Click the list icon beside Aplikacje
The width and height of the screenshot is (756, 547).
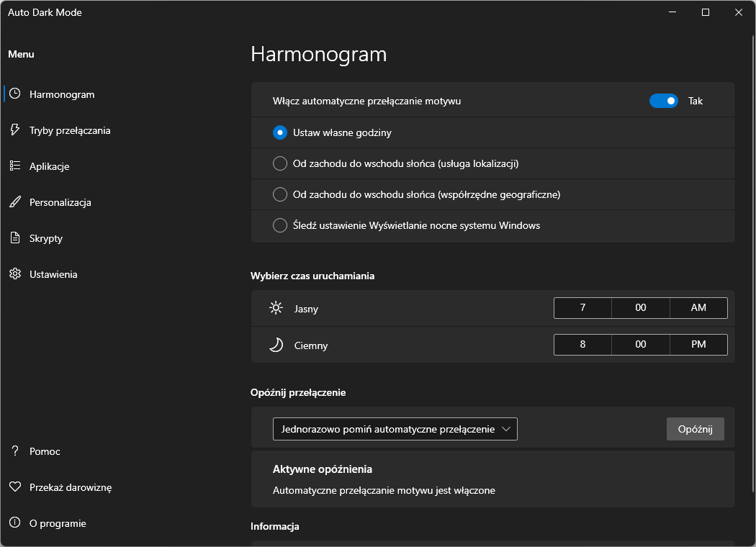(15, 166)
